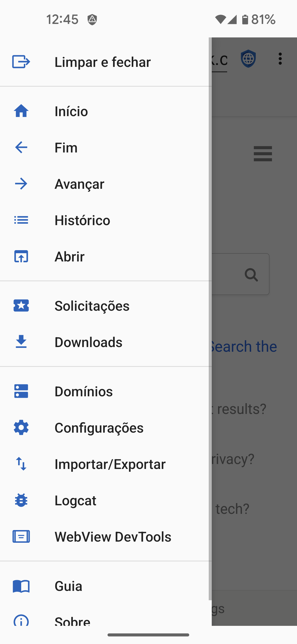Select the Sobre menu item
This screenshot has width=297, height=644.
point(72,621)
